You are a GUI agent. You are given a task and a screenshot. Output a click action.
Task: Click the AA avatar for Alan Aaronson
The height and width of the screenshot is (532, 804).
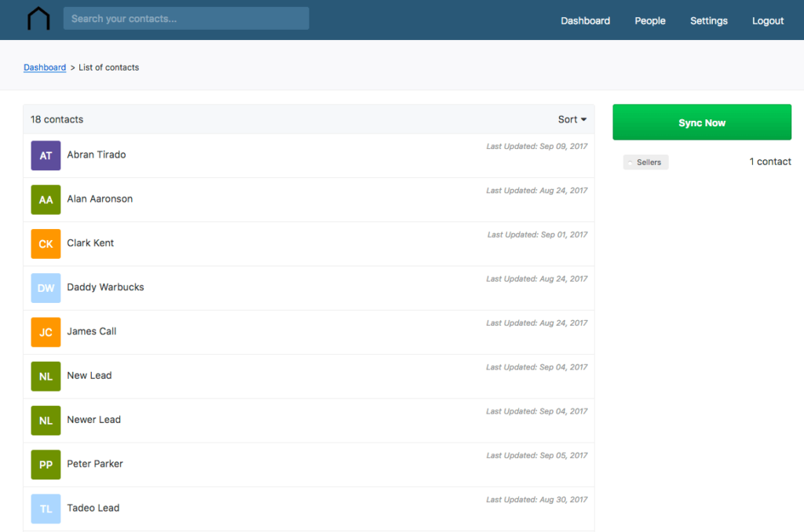click(46, 199)
